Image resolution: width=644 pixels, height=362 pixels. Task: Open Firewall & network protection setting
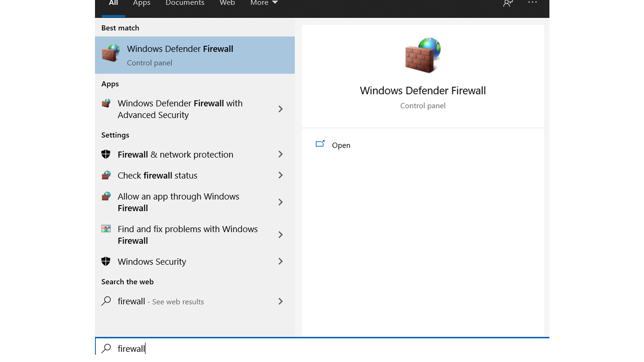pyautogui.click(x=195, y=154)
